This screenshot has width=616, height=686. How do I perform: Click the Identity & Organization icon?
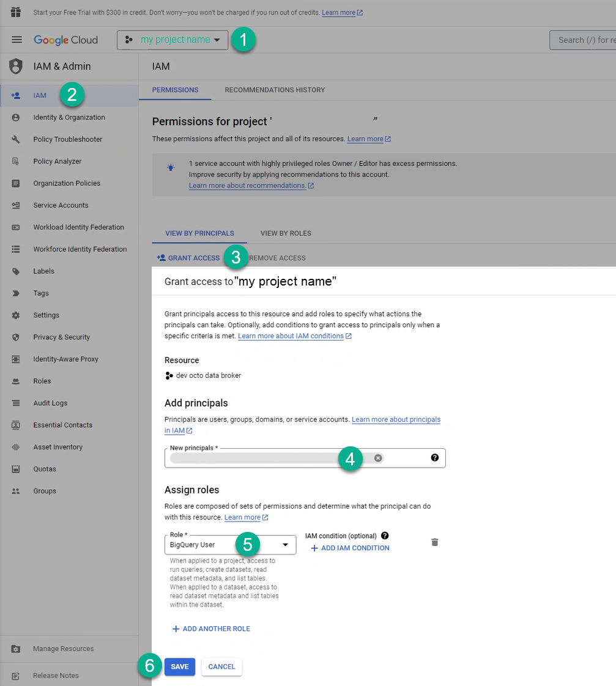point(16,117)
